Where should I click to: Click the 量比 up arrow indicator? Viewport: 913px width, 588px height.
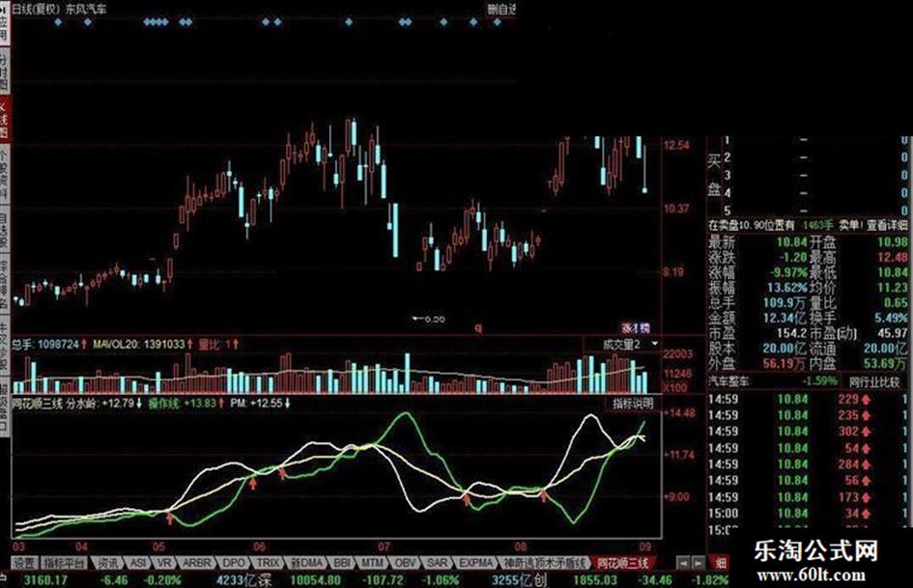pyautogui.click(x=235, y=344)
